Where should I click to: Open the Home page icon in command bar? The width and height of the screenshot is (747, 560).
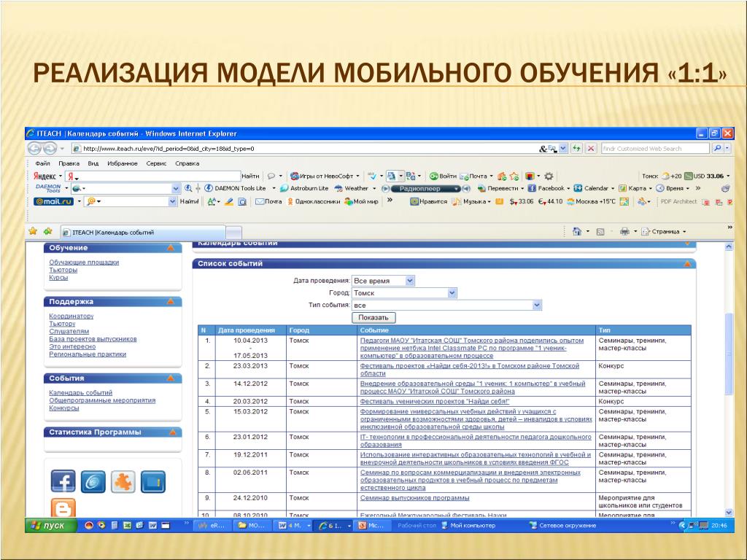[x=577, y=231]
